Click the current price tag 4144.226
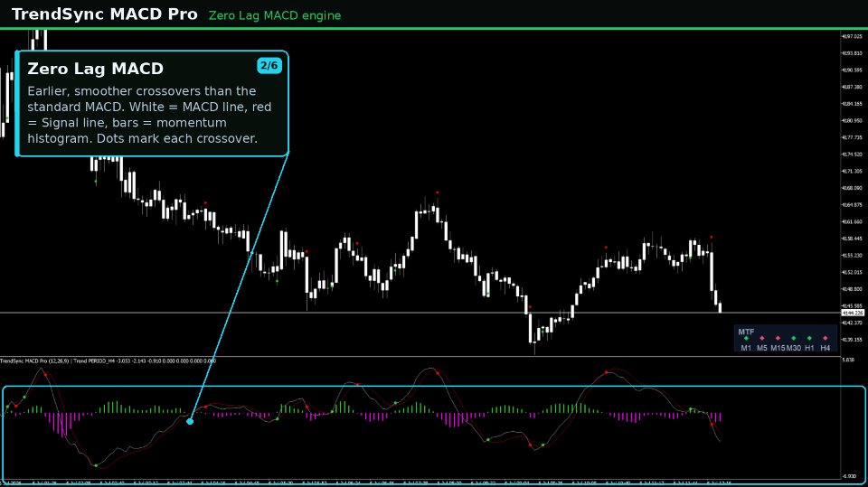 pos(853,314)
